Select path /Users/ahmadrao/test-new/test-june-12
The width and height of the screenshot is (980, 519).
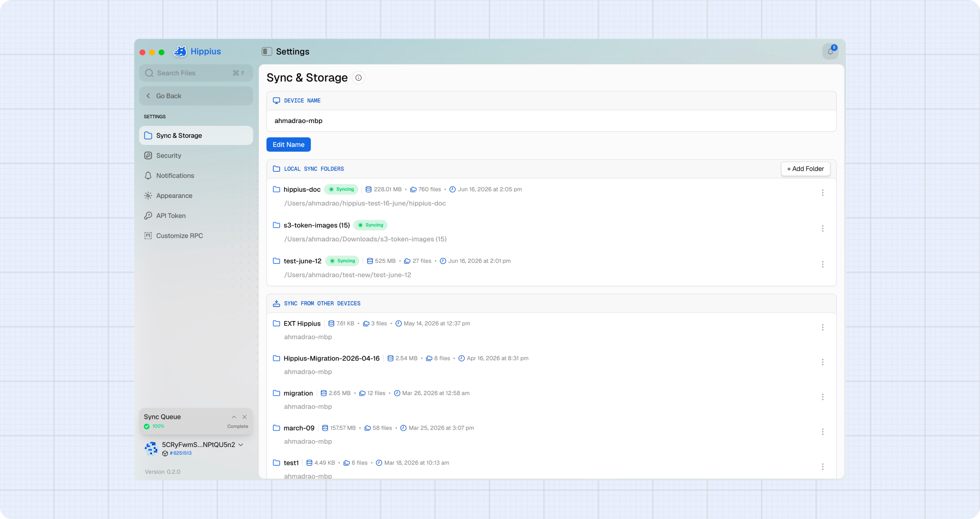pos(348,275)
